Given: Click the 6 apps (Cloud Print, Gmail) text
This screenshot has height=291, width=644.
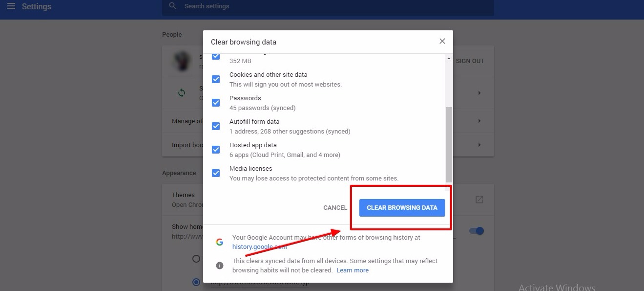Looking at the screenshot, I should click(285, 155).
